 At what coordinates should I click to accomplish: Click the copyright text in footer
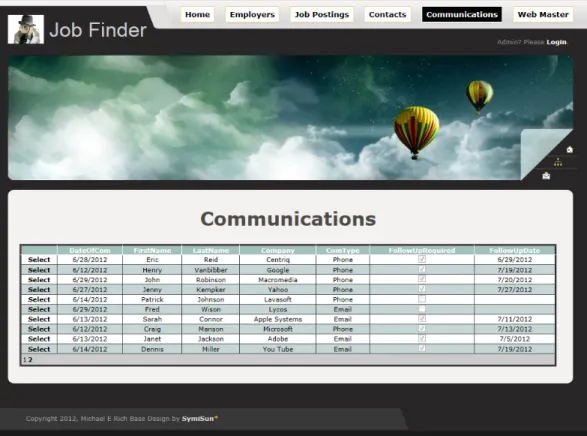pos(103,418)
